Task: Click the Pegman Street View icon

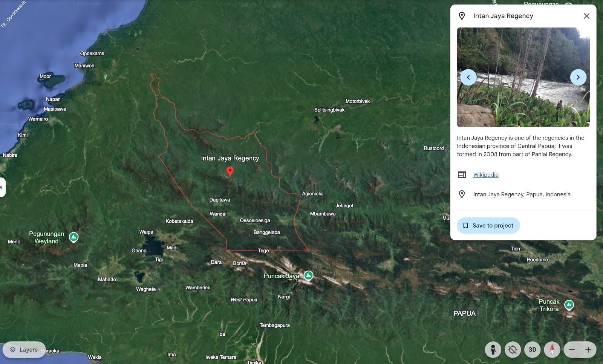Action: point(493,350)
